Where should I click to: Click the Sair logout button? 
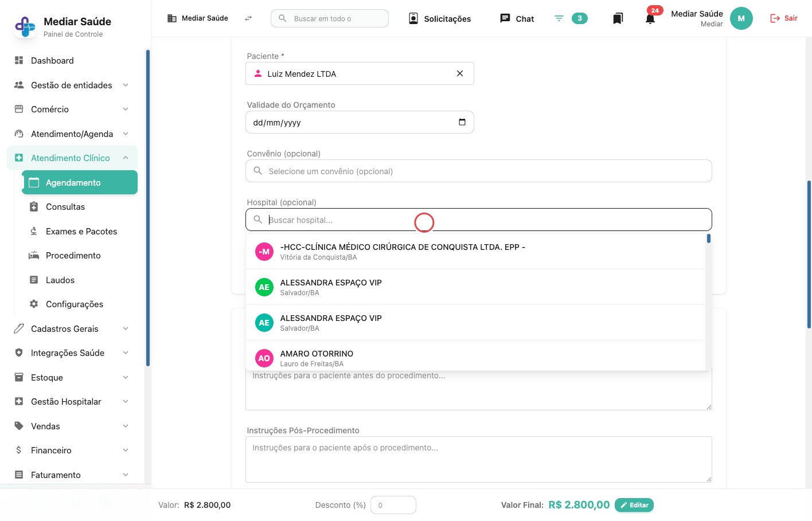[x=784, y=18]
